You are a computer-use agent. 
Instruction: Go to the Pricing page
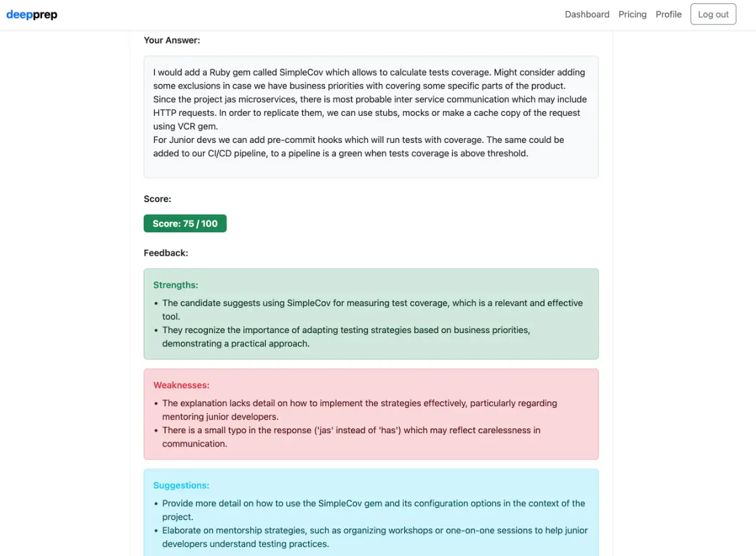click(x=632, y=14)
